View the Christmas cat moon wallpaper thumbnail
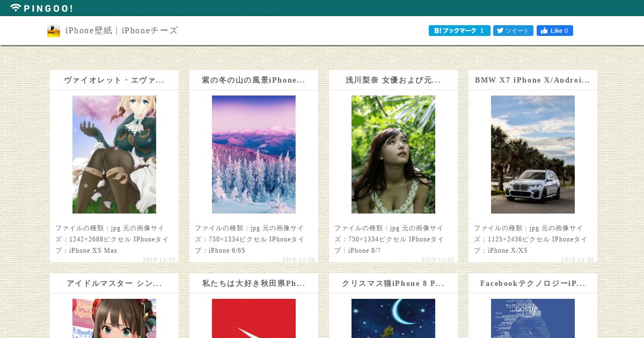Screen dimensions: 644x338 tap(393, 318)
